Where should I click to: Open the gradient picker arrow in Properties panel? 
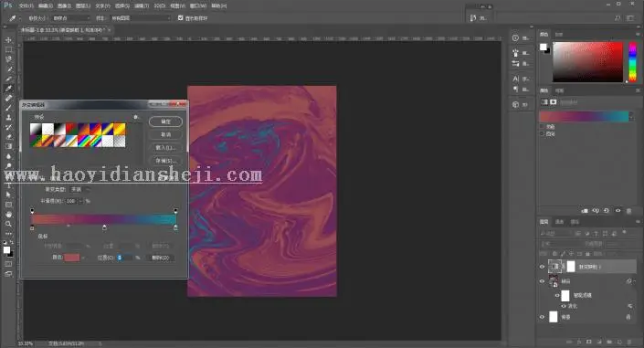pyautogui.click(x=631, y=117)
